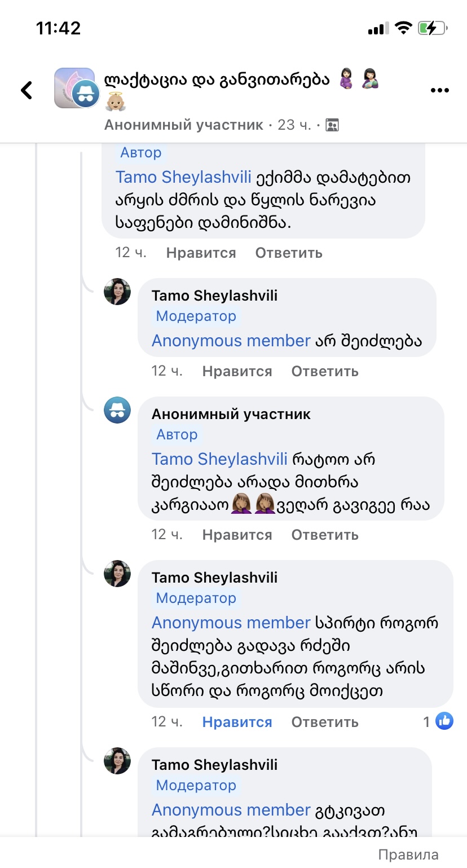467x868 pixels.
Task: Open the Правила rules link
Action: pyautogui.click(x=408, y=854)
